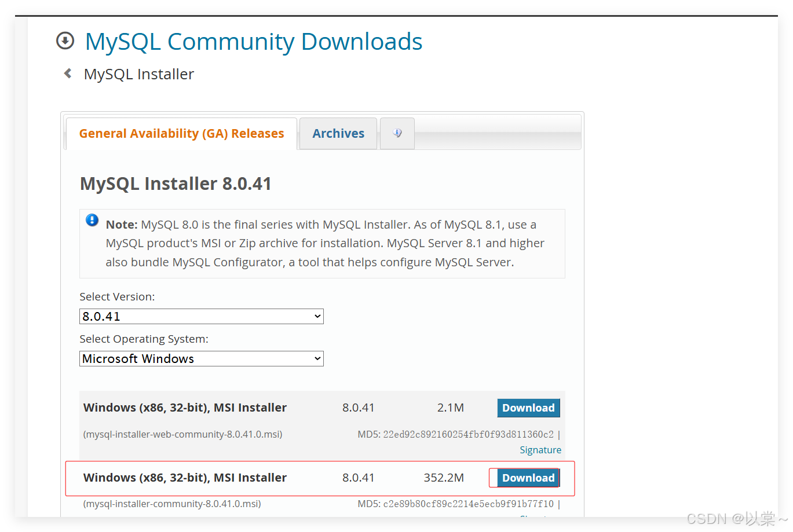Click MD5 hash c2e89b80cf89c2214e5ecb9f91b77f10
Image resolution: width=793 pixels, height=532 pixels.
pyautogui.click(x=468, y=504)
